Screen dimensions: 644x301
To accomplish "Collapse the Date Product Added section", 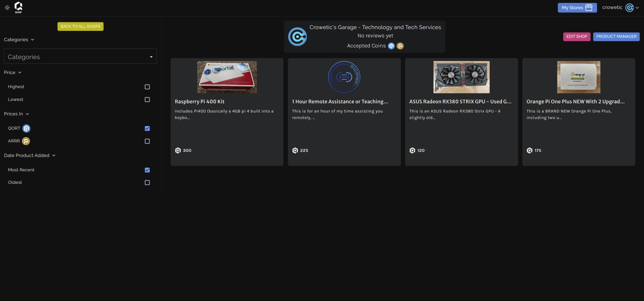I will pos(30,155).
